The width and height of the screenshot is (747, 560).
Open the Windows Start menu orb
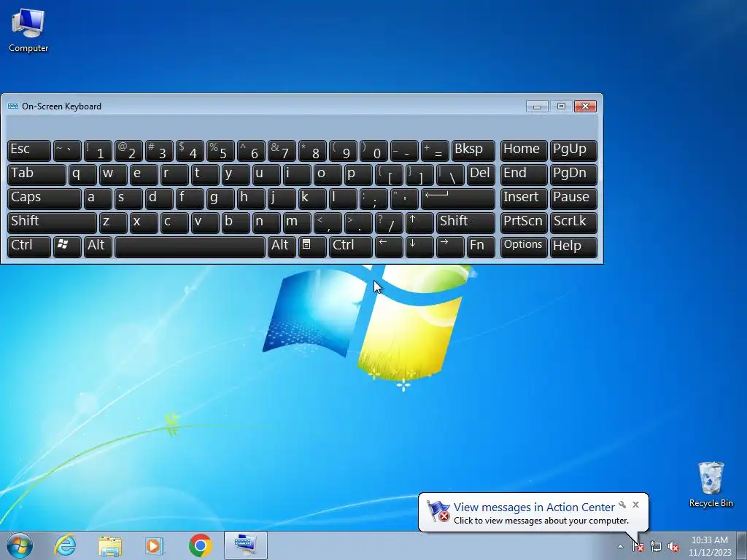click(x=20, y=545)
